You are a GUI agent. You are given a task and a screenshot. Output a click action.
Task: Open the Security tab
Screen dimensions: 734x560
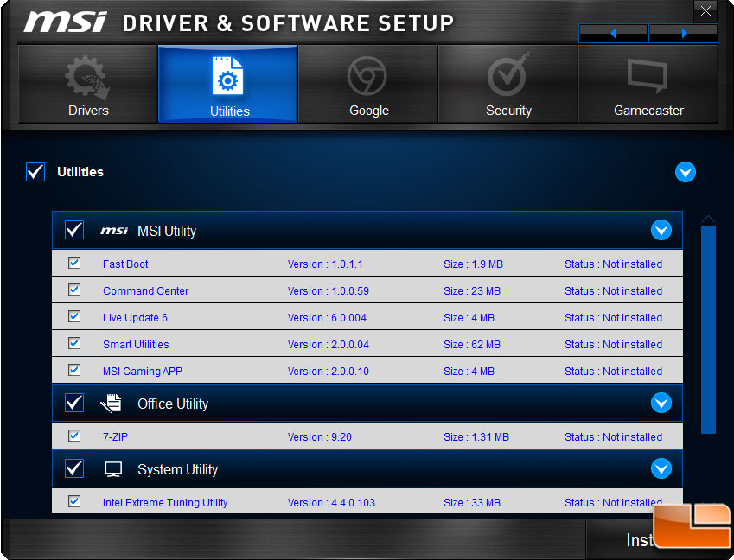(507, 84)
